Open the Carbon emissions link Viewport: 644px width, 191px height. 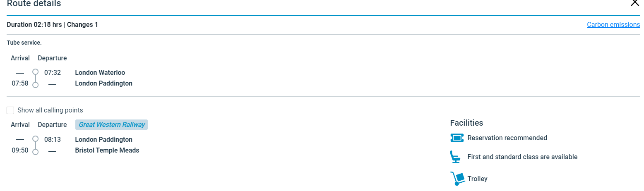click(613, 25)
